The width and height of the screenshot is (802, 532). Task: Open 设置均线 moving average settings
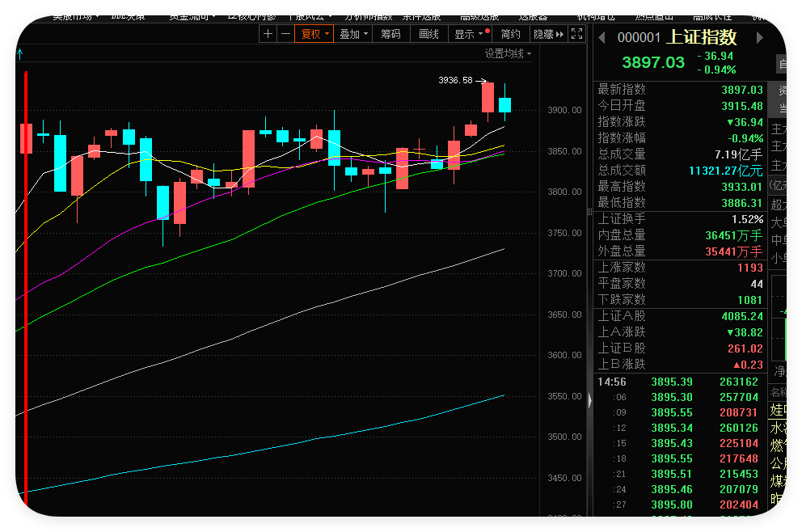508,53
